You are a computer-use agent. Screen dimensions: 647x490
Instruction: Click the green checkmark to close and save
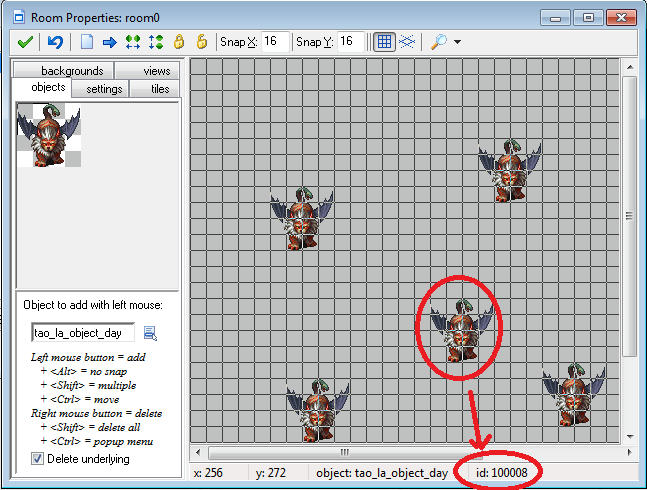(25, 42)
